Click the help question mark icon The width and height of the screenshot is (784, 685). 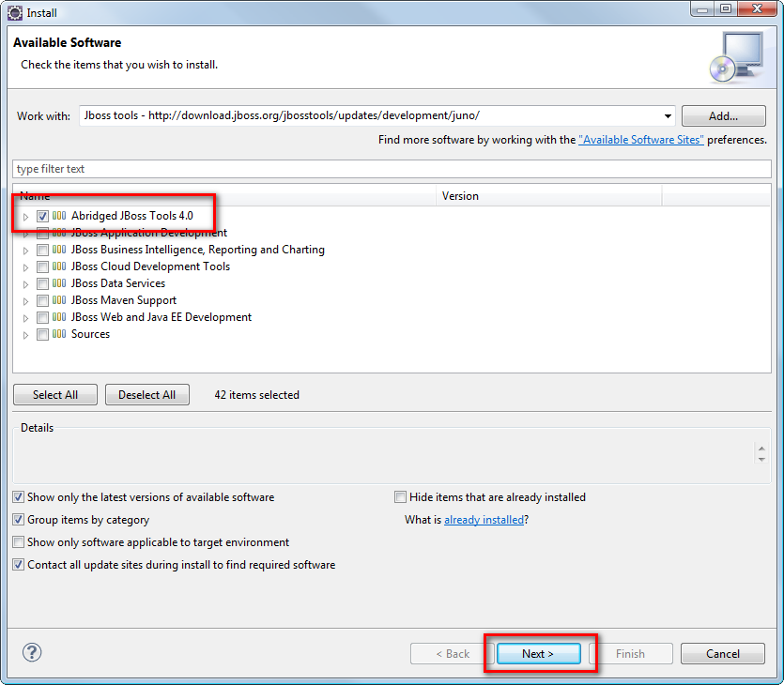click(x=32, y=652)
